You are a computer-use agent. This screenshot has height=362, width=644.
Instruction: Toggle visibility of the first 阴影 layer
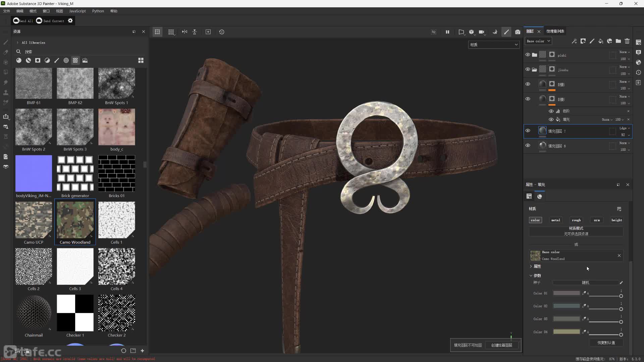pos(528,84)
